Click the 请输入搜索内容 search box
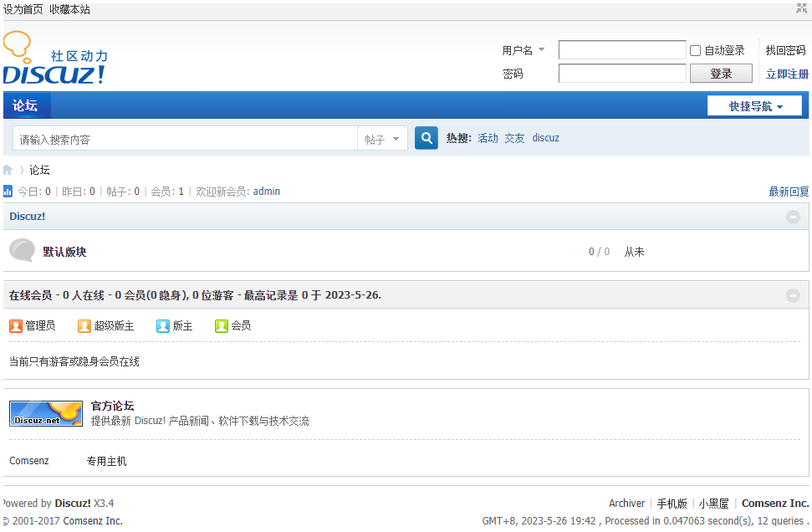Viewport: 812px width, 532px height. click(x=186, y=139)
